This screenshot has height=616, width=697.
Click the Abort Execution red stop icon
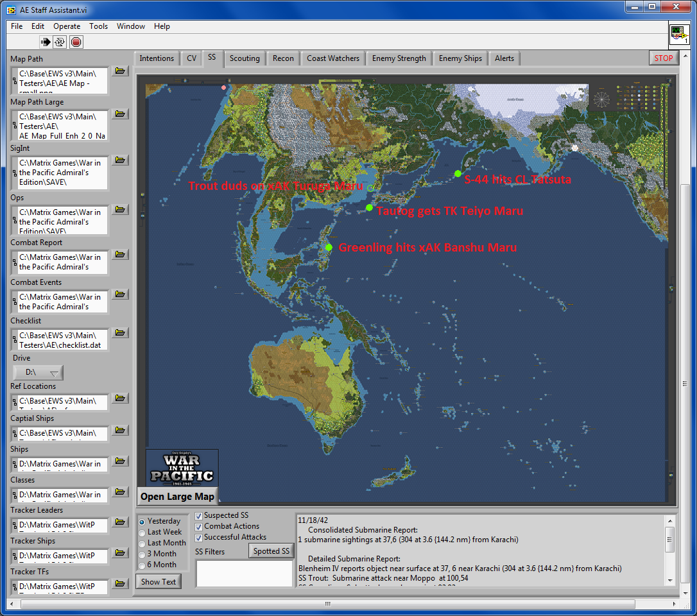[x=76, y=42]
